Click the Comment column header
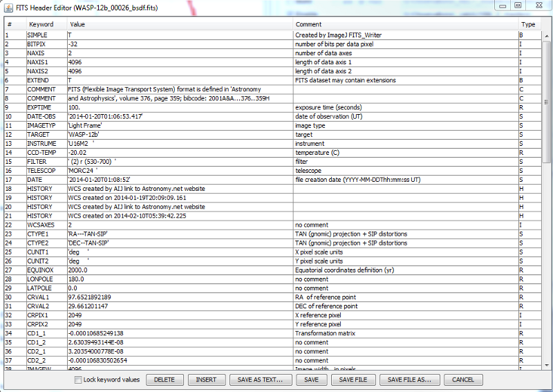The width and height of the screenshot is (553, 392). click(405, 24)
